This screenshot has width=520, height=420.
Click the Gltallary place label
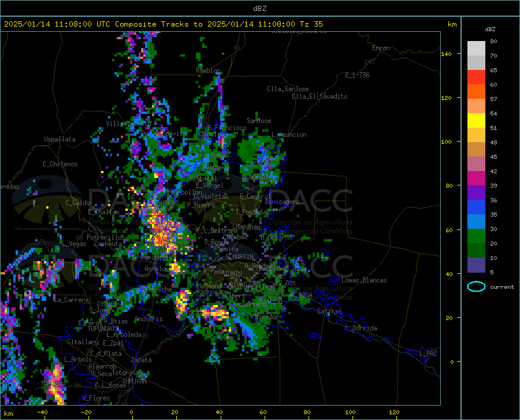83,342
